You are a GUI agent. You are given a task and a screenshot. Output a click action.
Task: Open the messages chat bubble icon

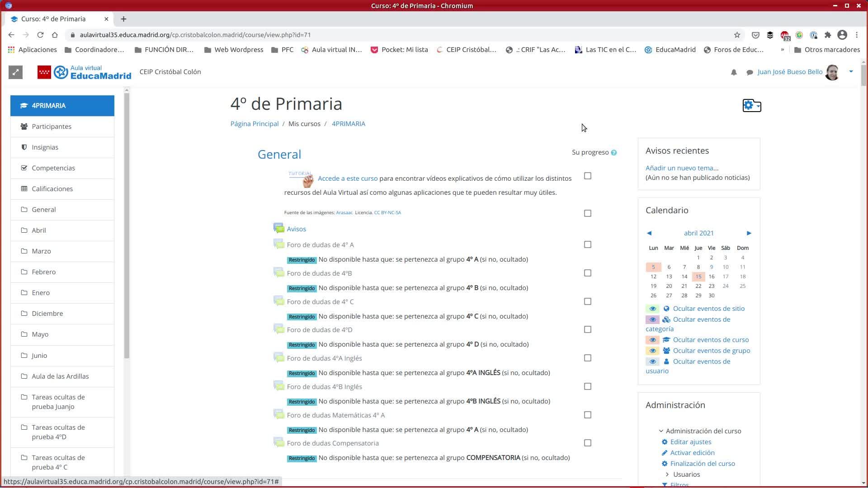point(750,72)
